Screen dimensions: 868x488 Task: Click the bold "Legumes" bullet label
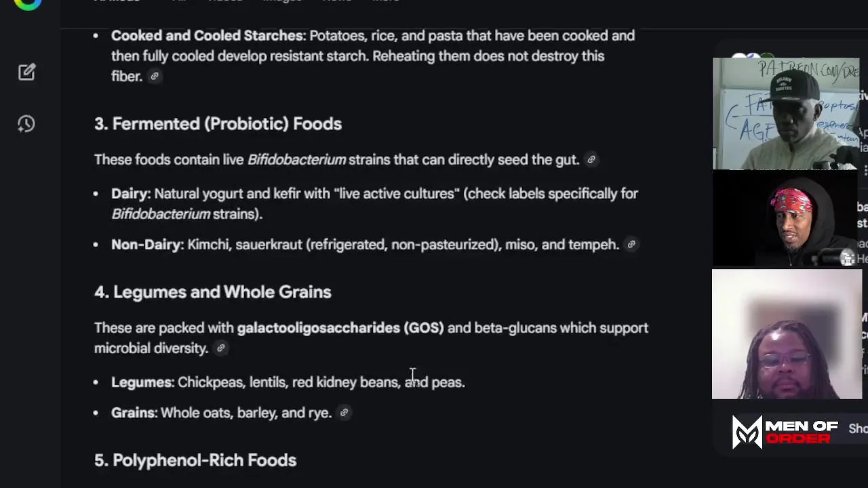click(x=141, y=382)
